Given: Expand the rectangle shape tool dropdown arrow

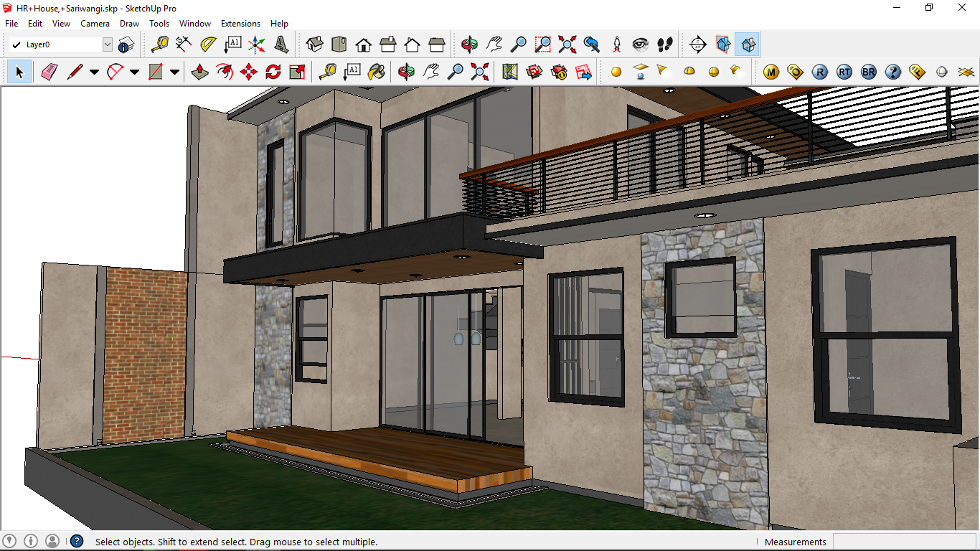Looking at the screenshot, I should pyautogui.click(x=174, y=72).
